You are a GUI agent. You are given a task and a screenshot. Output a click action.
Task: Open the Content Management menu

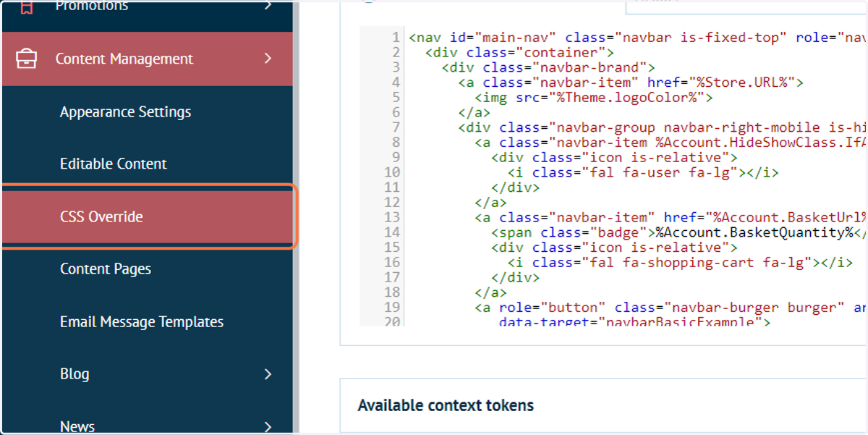(148, 59)
